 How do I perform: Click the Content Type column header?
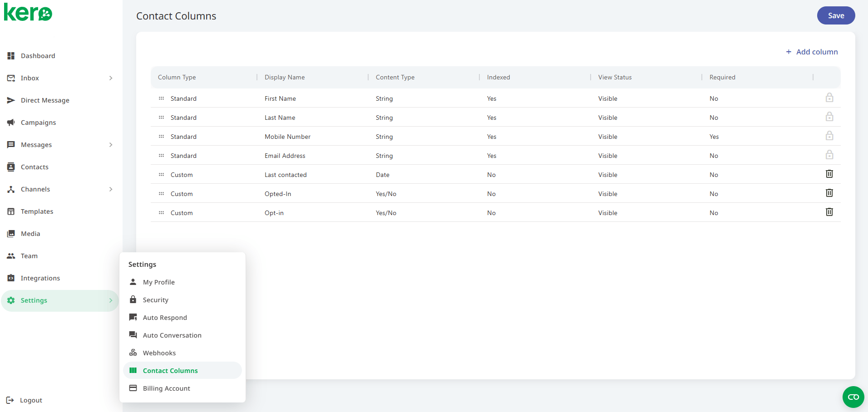point(395,77)
